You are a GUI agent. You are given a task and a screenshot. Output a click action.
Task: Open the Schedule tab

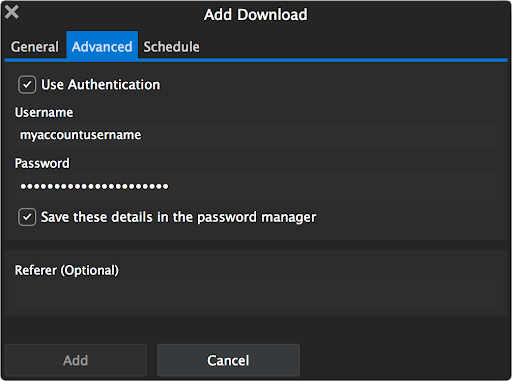coord(171,47)
